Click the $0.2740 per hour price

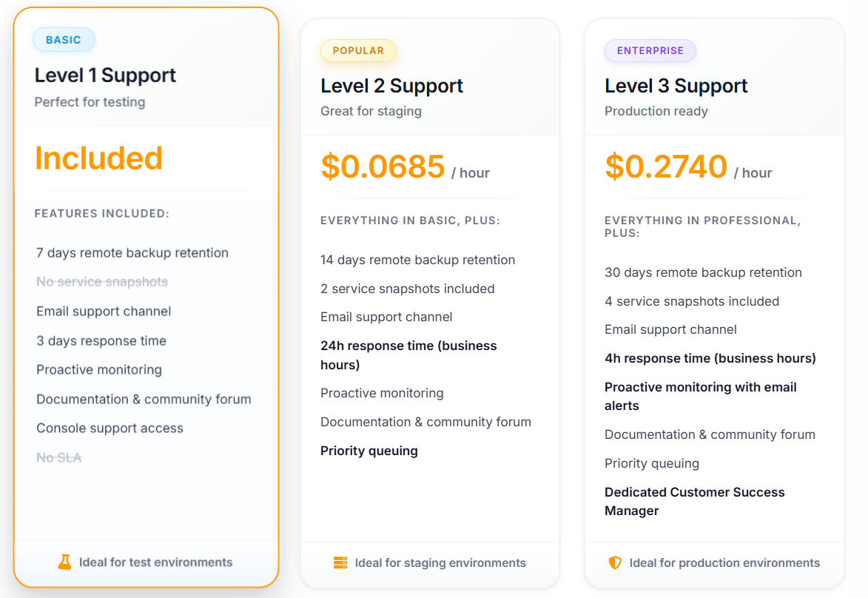666,167
